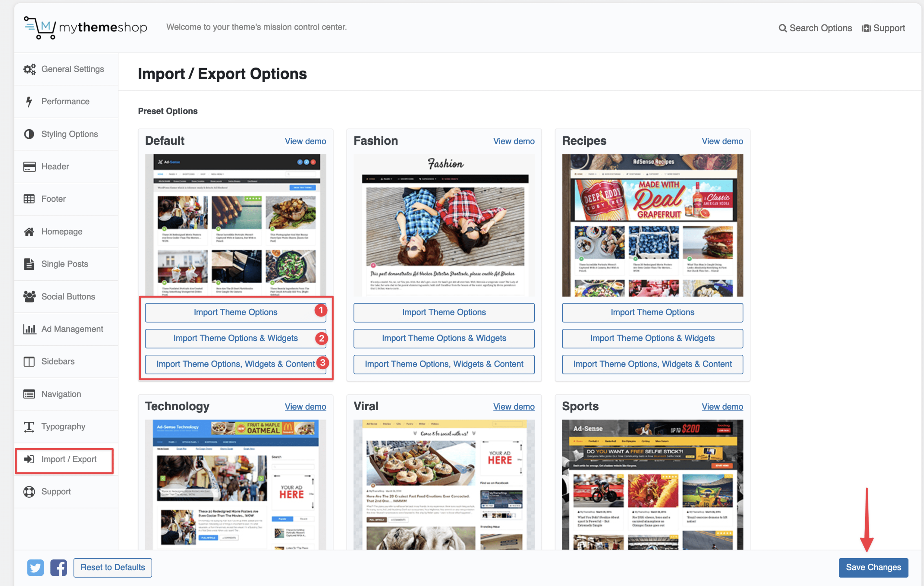Open the Header settings tab
Screen dimensions: 924x586
(x=55, y=166)
